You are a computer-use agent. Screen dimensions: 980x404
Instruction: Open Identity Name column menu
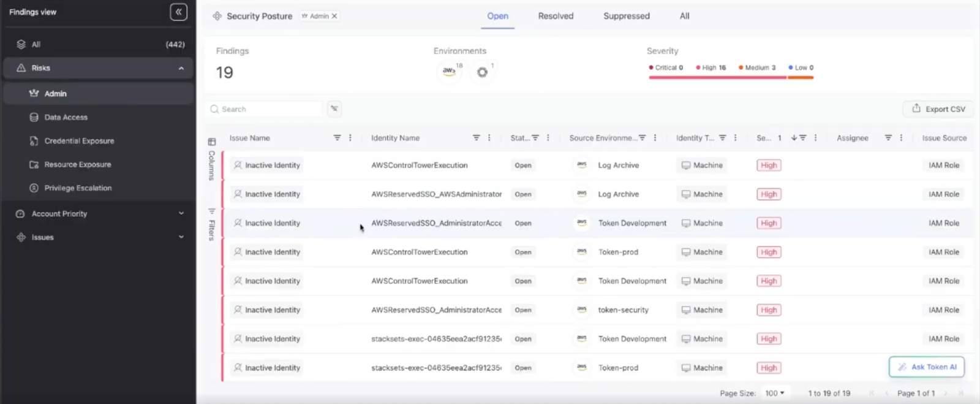coord(489,138)
